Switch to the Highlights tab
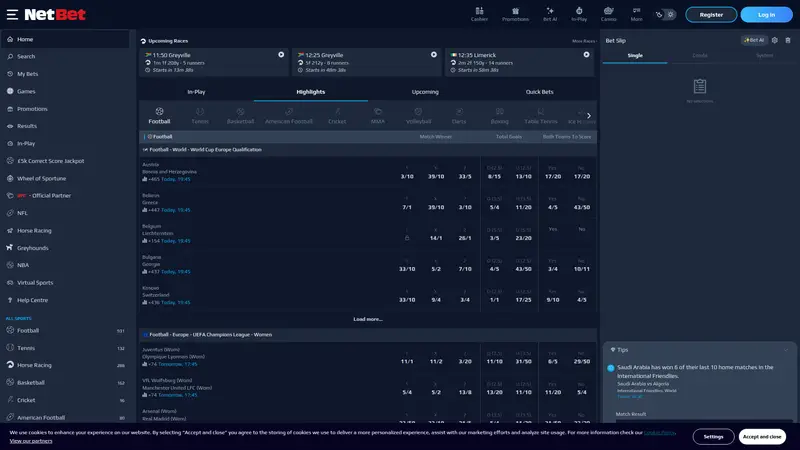This screenshot has width=800, height=450. pyautogui.click(x=311, y=92)
